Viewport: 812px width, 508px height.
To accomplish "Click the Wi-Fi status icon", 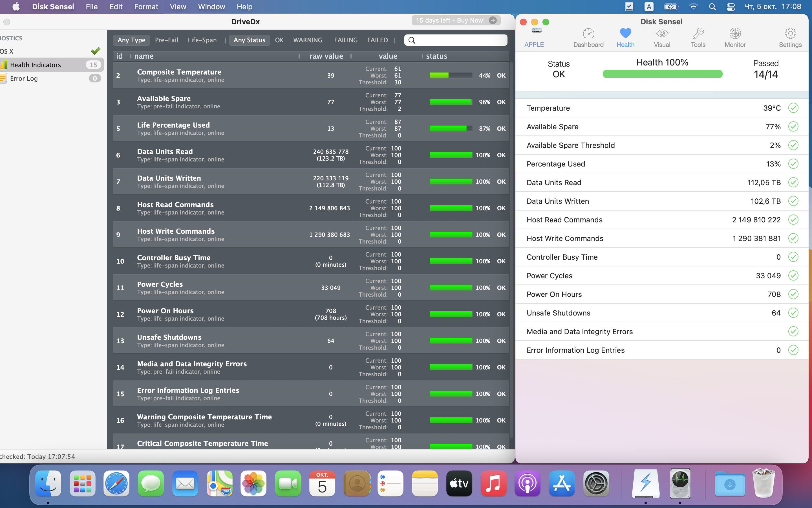I will [x=693, y=7].
